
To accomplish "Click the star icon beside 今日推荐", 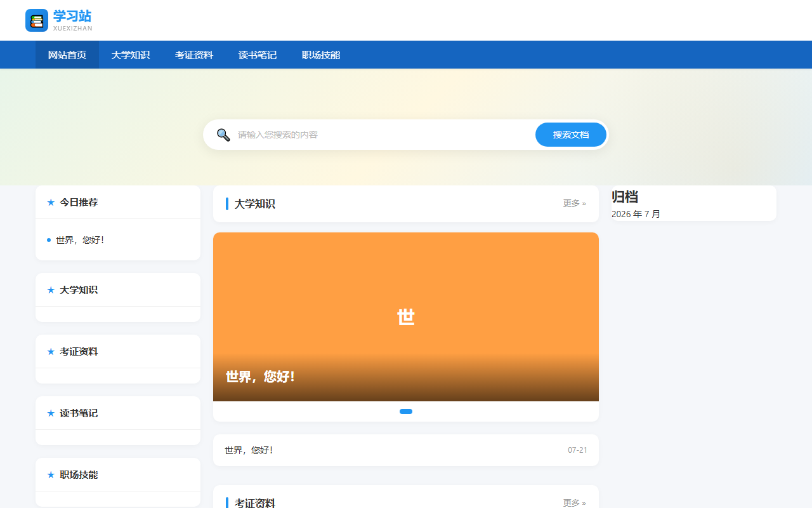I will tap(51, 203).
